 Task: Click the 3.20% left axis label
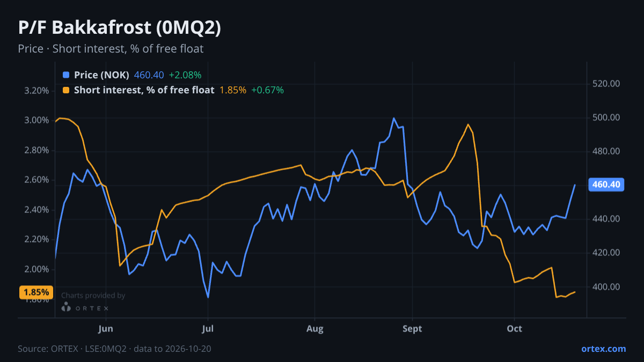pyautogui.click(x=36, y=90)
